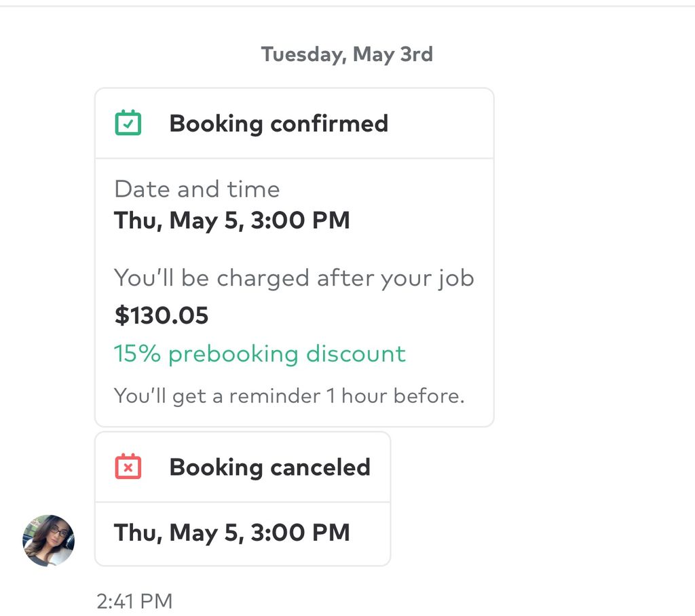The width and height of the screenshot is (695, 616).
Task: Tap the checkmark inside the green calendar
Action: pyautogui.click(x=128, y=125)
